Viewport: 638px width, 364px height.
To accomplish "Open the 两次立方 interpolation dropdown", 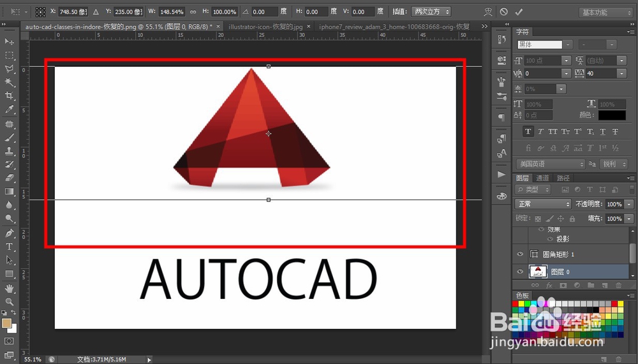I will 431,12.
